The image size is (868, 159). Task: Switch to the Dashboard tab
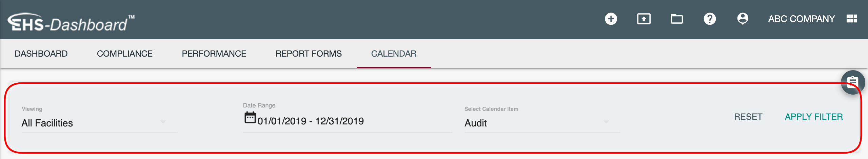tap(41, 54)
